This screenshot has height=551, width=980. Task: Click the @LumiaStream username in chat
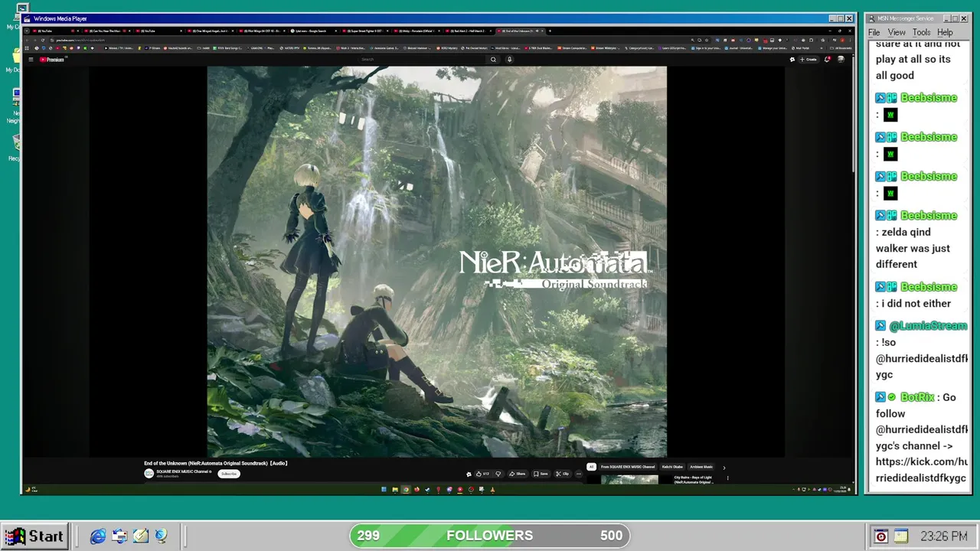[928, 326]
